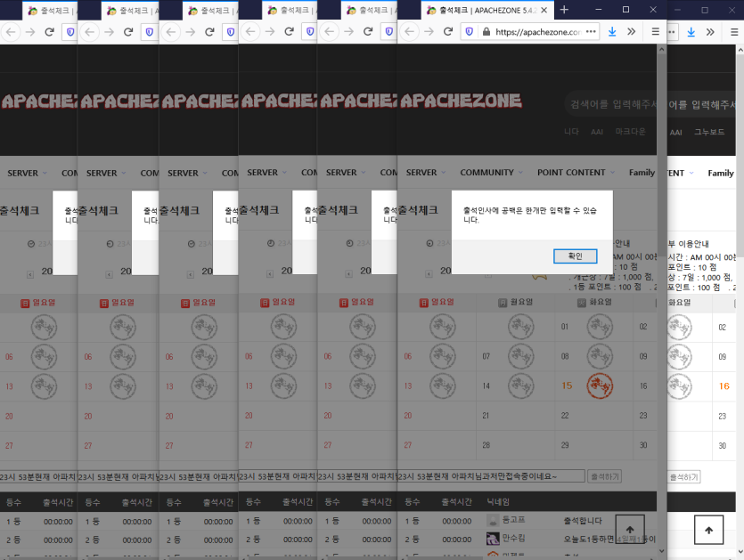
Task: Click the clock icon under 출석체크 in the front window
Action: pos(429,243)
